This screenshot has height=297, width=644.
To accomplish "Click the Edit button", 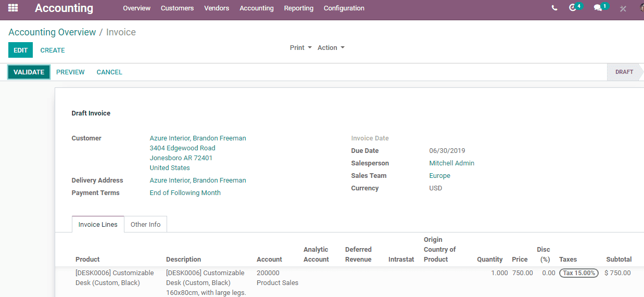I will [x=20, y=50].
